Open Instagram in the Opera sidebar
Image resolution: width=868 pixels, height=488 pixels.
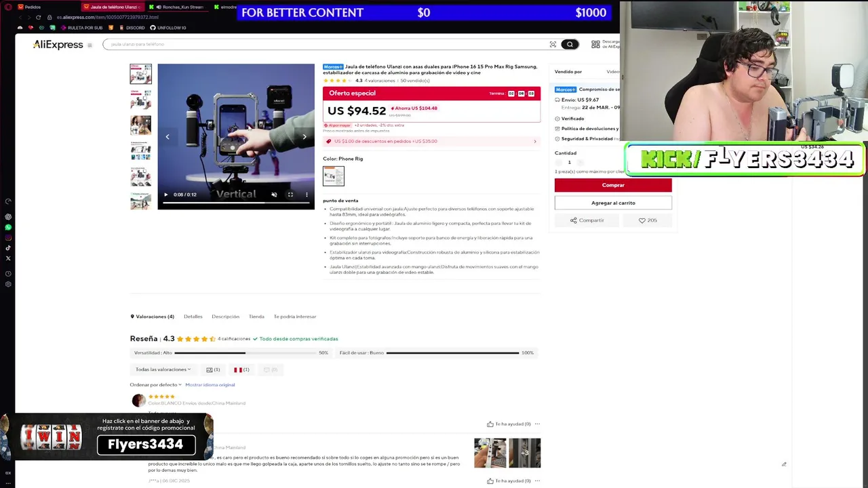tap(8, 237)
